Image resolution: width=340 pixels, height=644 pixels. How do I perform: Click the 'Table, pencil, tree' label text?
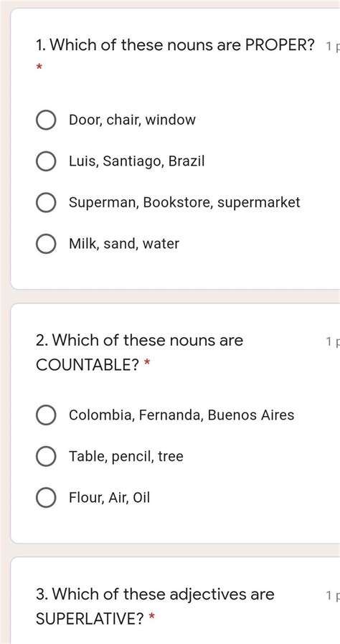[x=126, y=456]
